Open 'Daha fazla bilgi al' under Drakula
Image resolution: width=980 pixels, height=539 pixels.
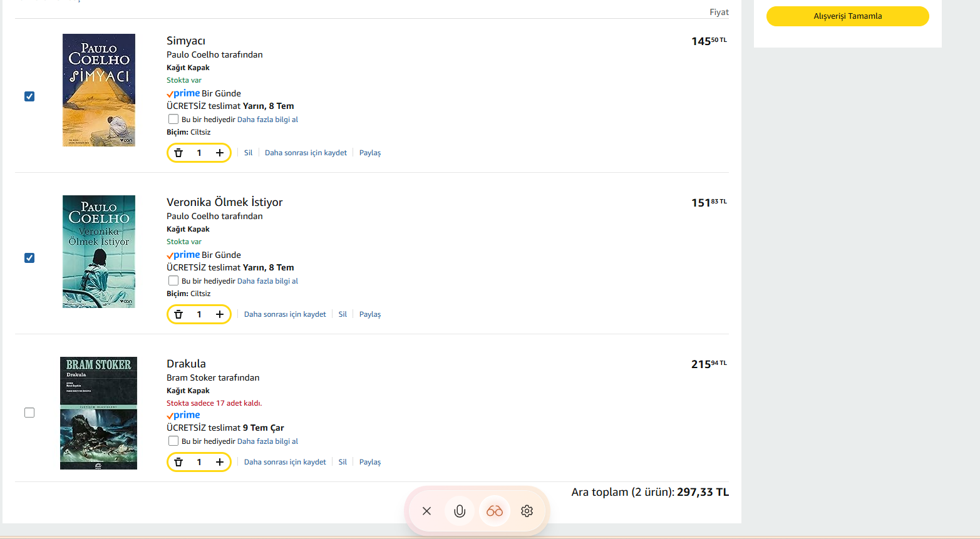(x=267, y=441)
